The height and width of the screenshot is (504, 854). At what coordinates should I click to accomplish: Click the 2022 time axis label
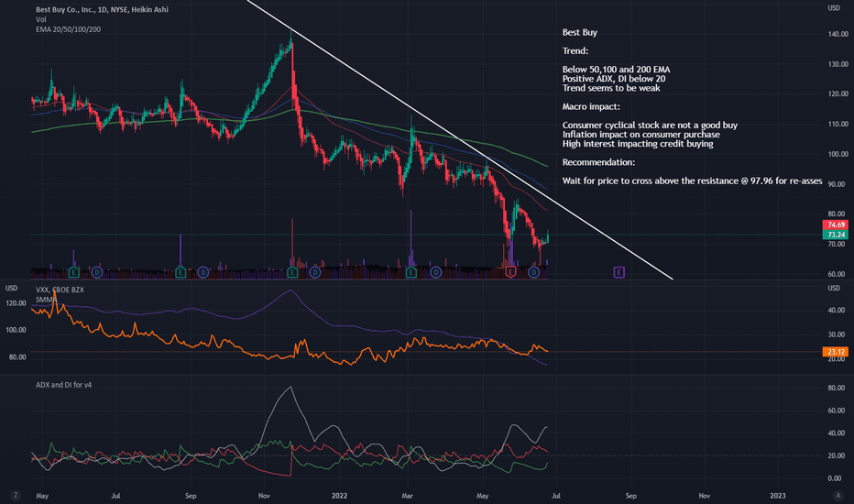(339, 496)
